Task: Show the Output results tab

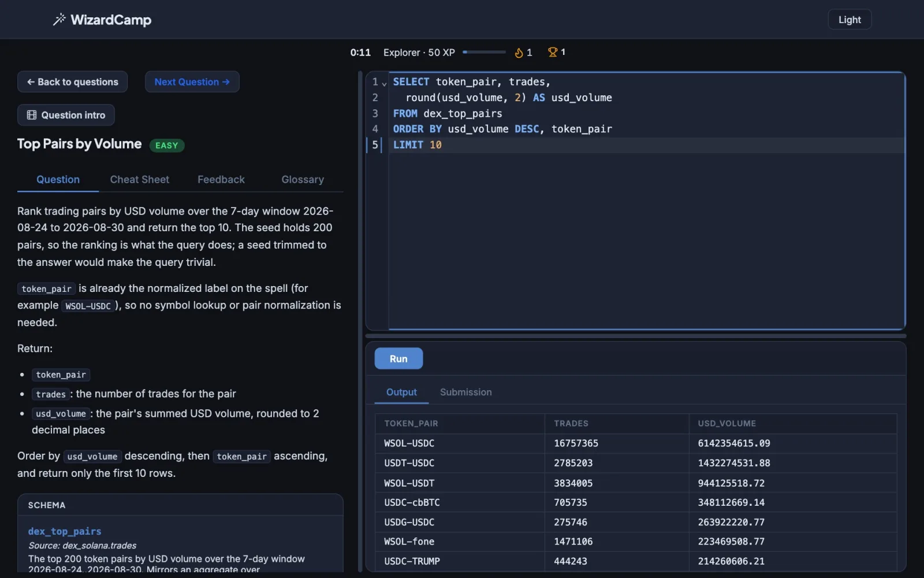Action: pyautogui.click(x=401, y=392)
